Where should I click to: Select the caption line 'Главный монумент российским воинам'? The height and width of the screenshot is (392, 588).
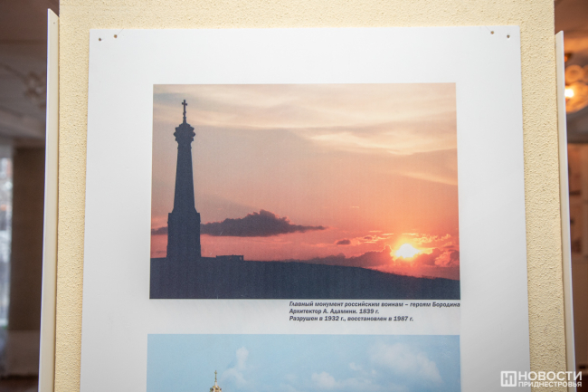(375, 304)
